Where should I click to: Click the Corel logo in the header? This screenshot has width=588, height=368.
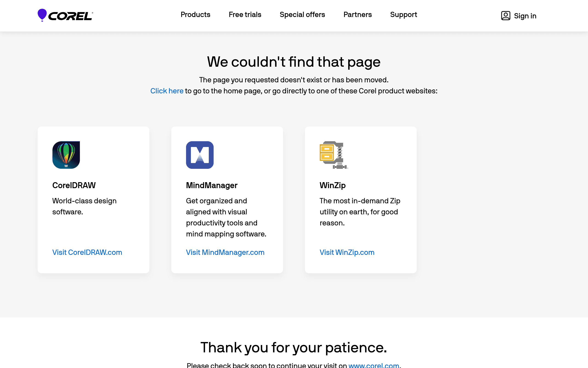(65, 15)
